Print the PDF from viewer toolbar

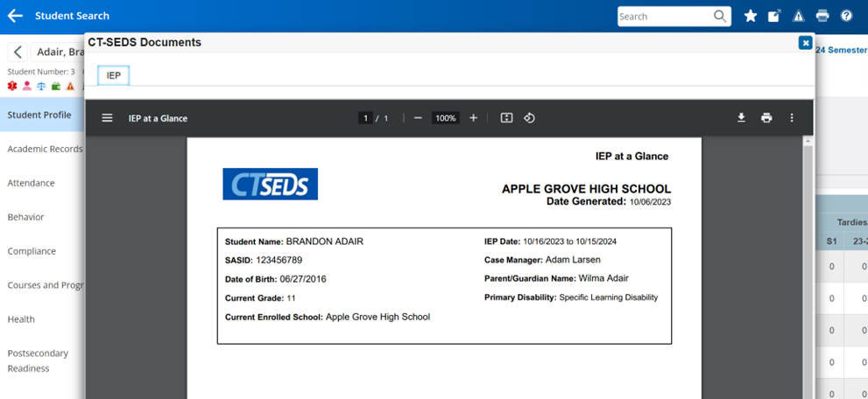coord(766,118)
